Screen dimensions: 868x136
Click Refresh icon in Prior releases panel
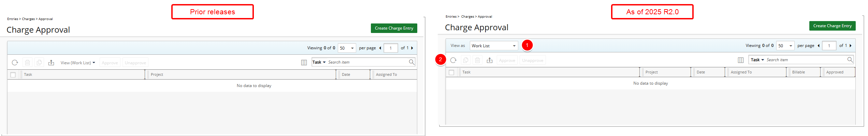pyautogui.click(x=15, y=63)
